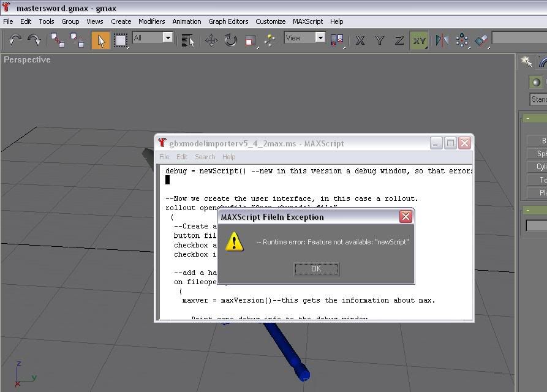547x392 pixels.
Task: Activate the Select and Move tool
Action: click(x=211, y=40)
